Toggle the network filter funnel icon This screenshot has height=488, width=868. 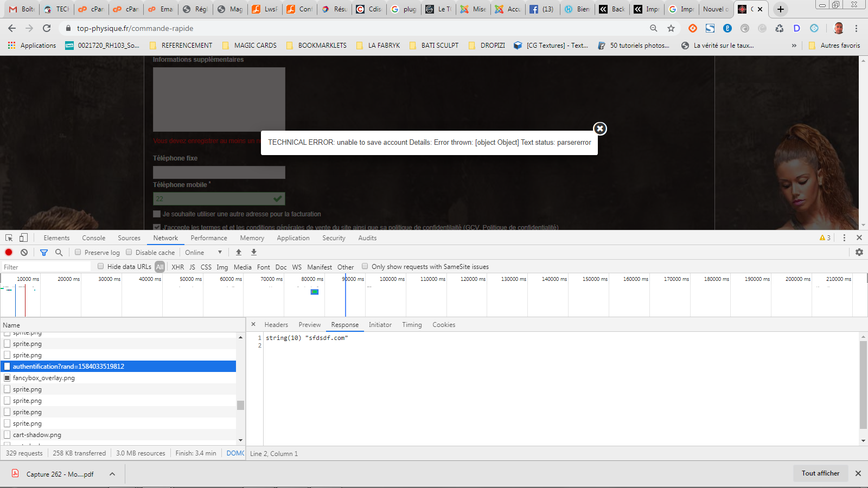click(x=44, y=252)
